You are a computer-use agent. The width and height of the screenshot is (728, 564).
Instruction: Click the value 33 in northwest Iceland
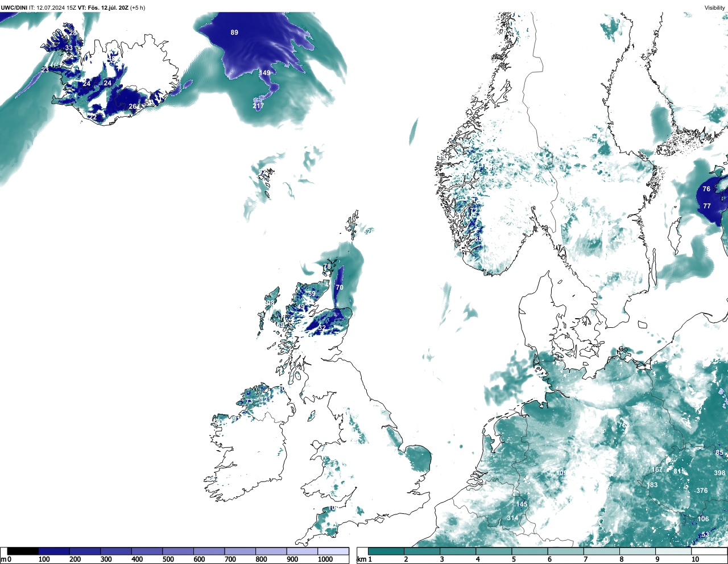click(69, 48)
